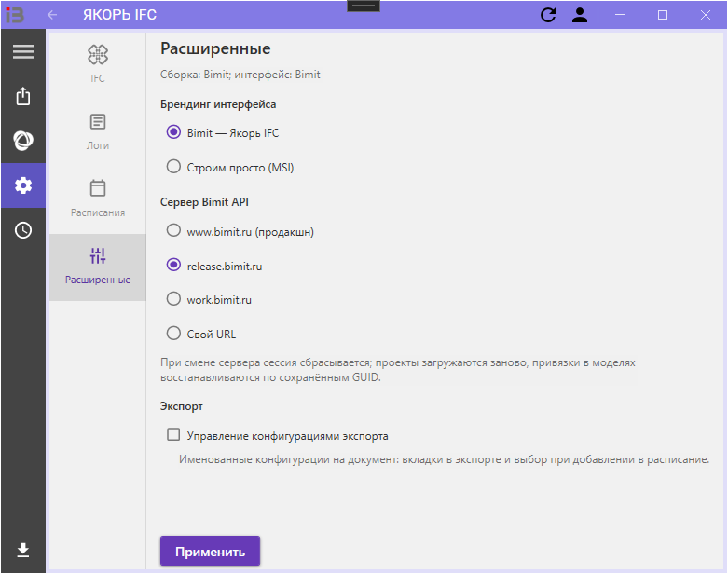The height and width of the screenshot is (574, 728).
Task: Click the Bimit app logo in title bar
Action: click(x=15, y=15)
